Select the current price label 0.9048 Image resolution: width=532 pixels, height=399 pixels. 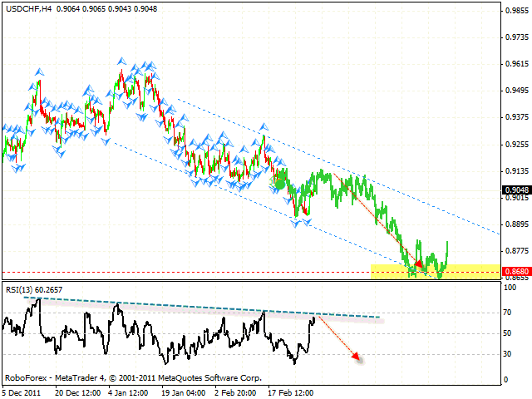coord(516,190)
